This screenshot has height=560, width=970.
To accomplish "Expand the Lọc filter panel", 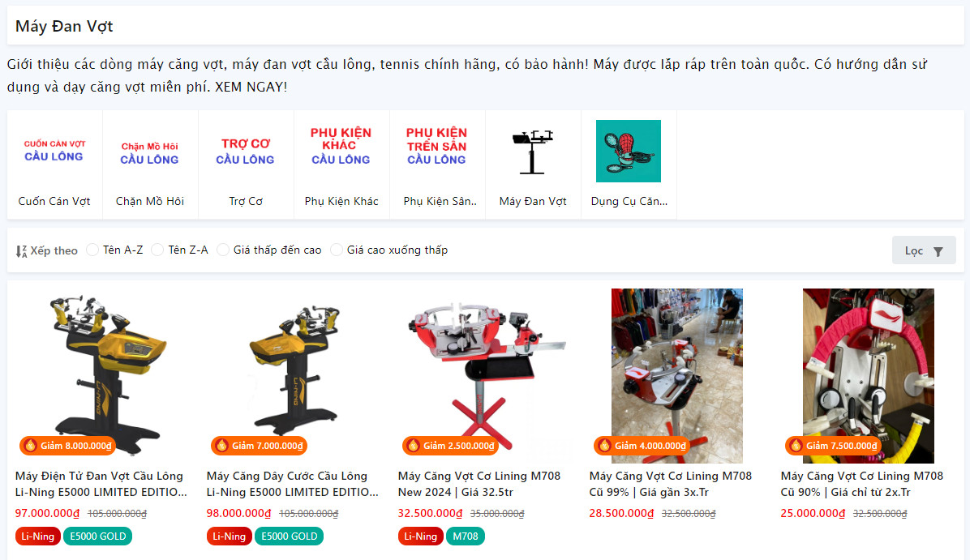I will point(924,250).
